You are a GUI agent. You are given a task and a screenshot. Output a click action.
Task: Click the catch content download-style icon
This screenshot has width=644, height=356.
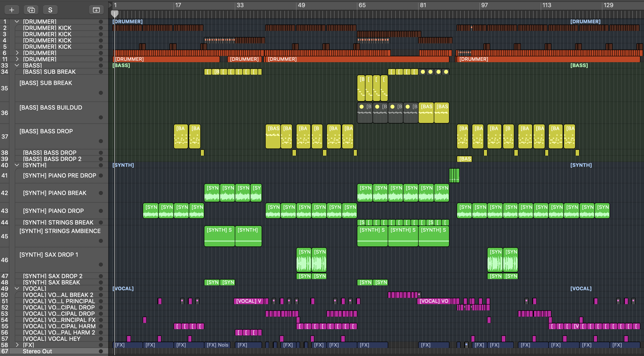96,10
